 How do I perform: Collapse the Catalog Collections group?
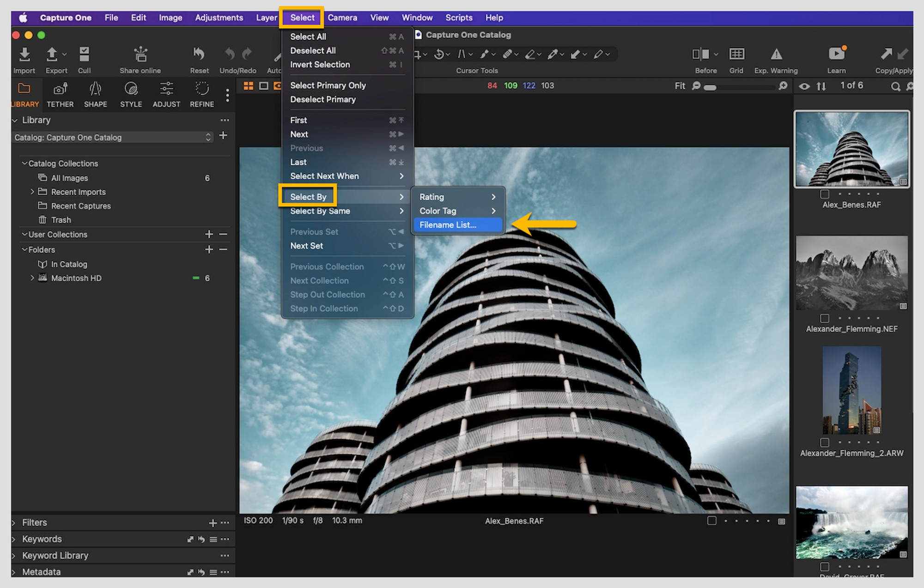[24, 163]
